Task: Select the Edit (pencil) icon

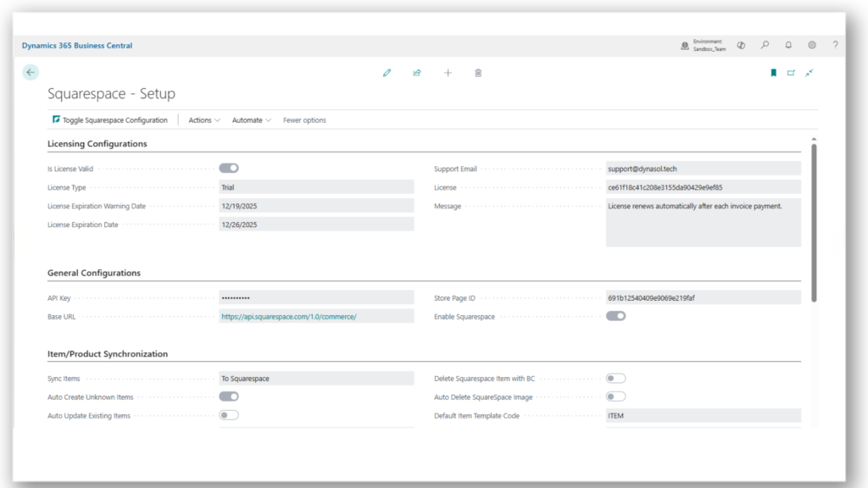Action: tap(387, 73)
